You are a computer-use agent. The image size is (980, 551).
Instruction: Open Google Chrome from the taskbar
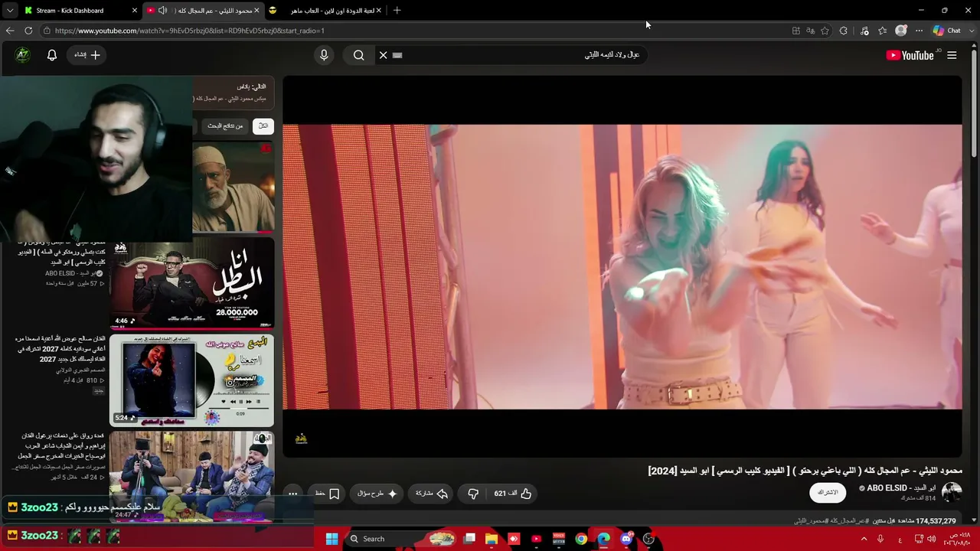pyautogui.click(x=581, y=539)
